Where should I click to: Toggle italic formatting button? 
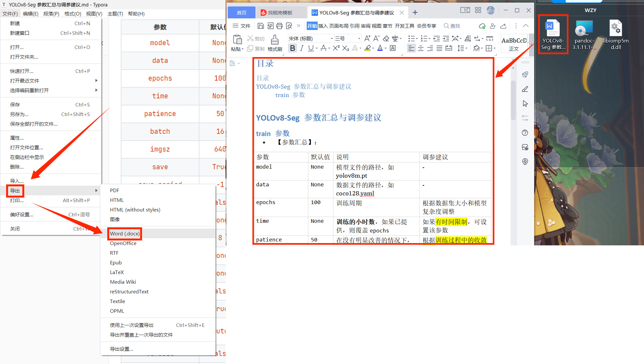(x=302, y=48)
